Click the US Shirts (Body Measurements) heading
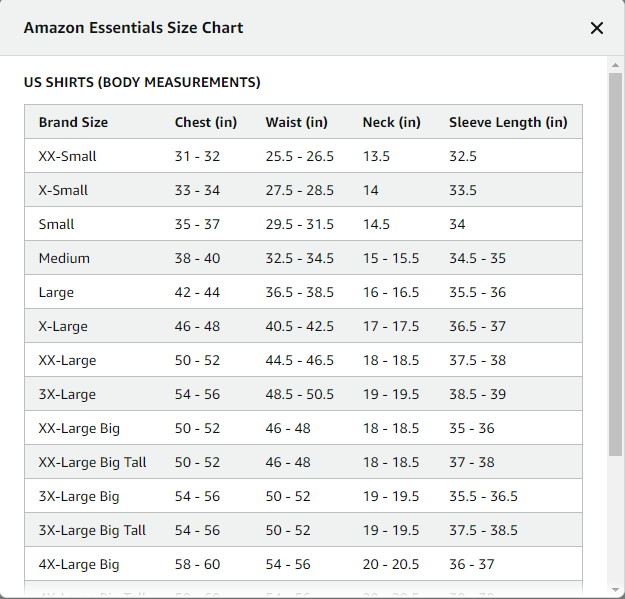 pos(142,82)
